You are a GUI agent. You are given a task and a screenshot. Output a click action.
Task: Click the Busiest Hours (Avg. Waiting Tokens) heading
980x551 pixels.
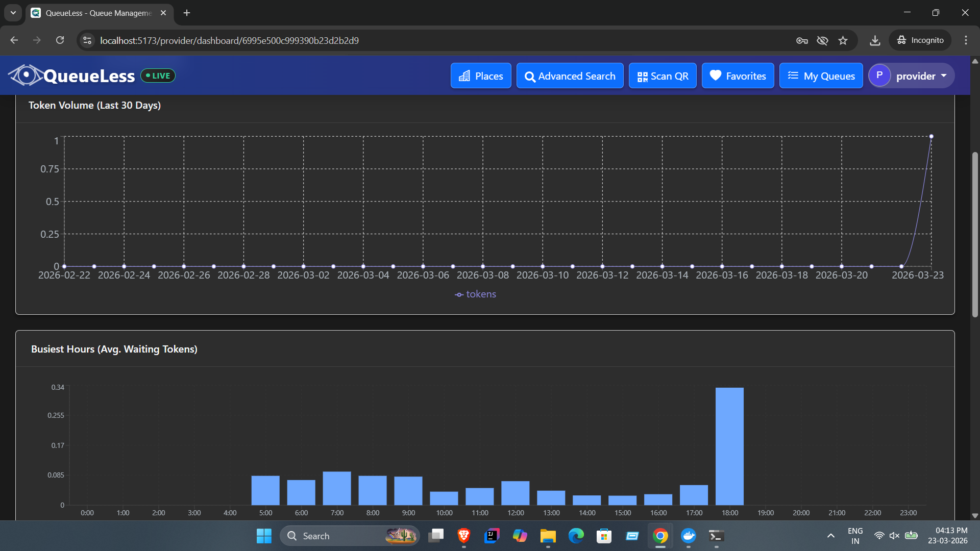pyautogui.click(x=114, y=349)
